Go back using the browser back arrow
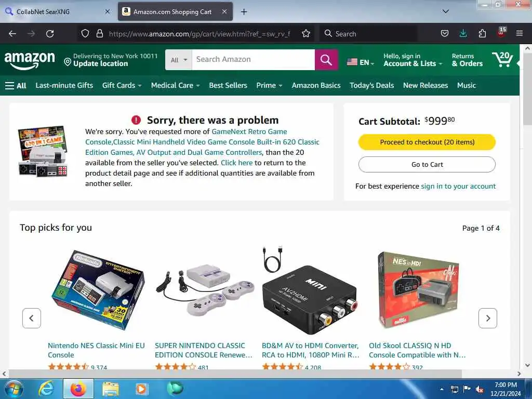Screen dimensions: 532x399 [x=12, y=34]
